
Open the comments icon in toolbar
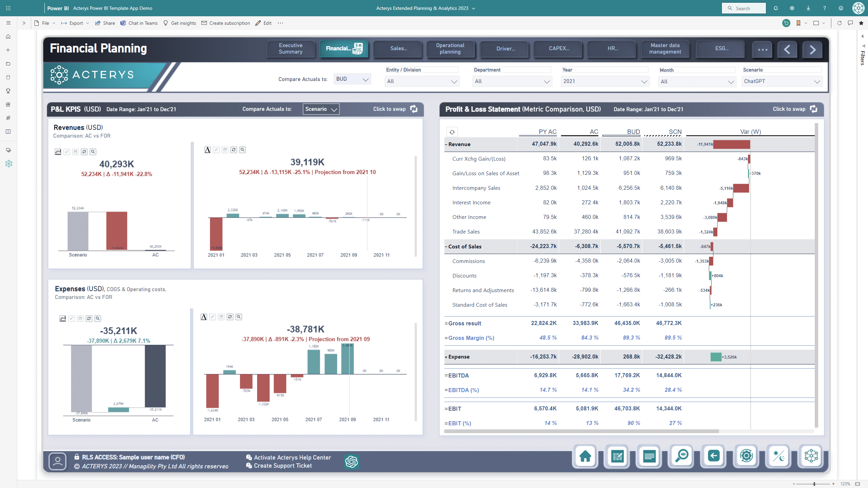850,23
